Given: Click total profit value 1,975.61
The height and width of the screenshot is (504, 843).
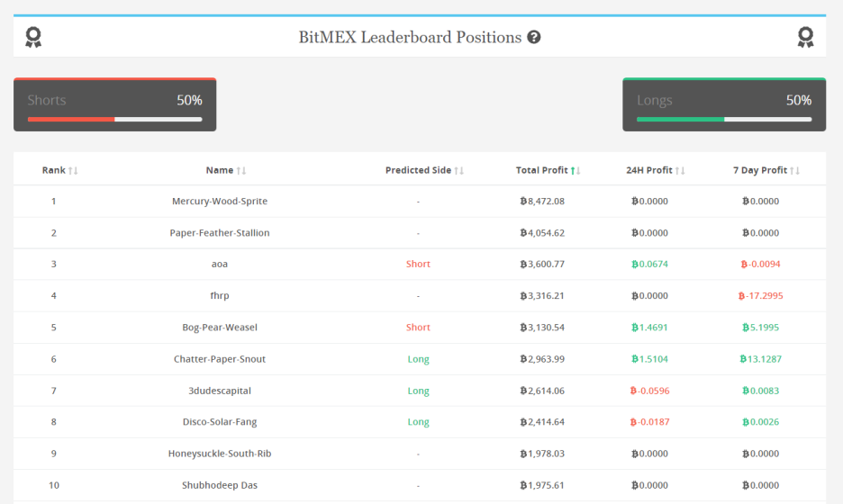Looking at the screenshot, I should [542, 485].
